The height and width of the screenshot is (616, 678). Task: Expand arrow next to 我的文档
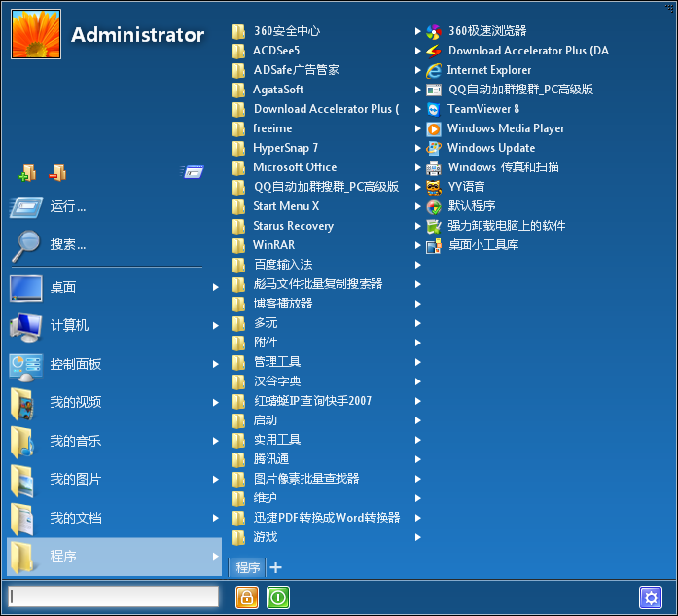(215, 518)
